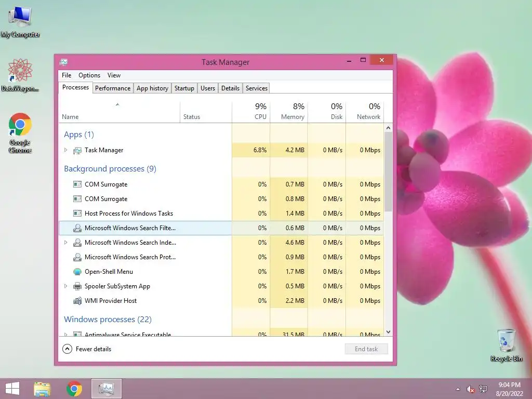Image resolution: width=532 pixels, height=399 pixels.
Task: Select Host Process for Windows Tasks name
Action: [129, 214]
